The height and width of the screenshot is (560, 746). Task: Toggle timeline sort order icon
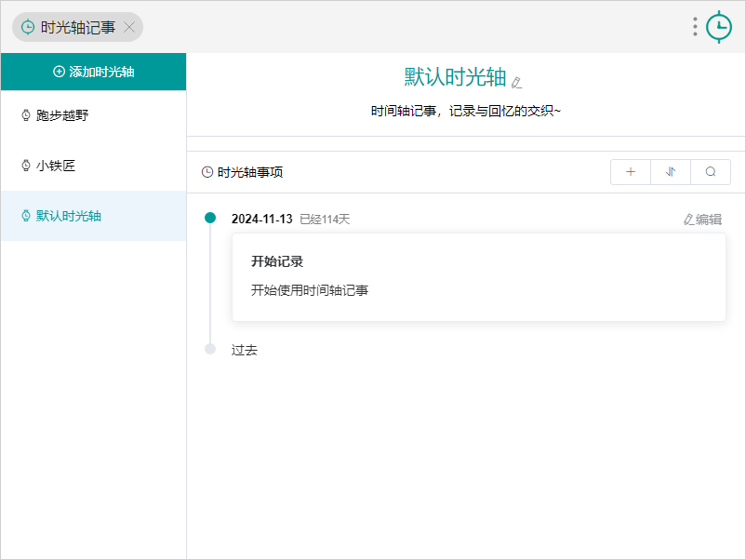point(671,172)
